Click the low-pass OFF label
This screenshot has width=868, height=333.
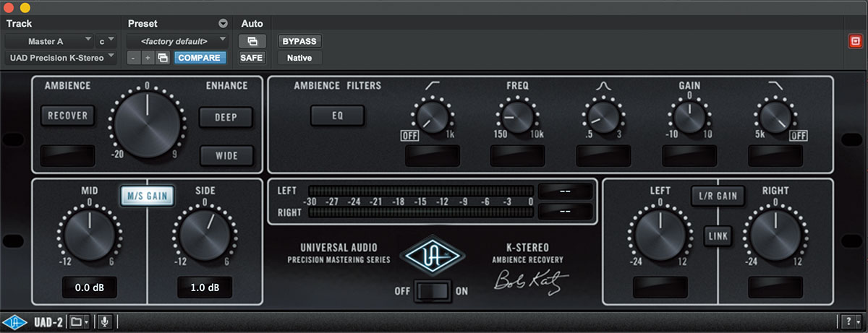pyautogui.click(x=798, y=136)
